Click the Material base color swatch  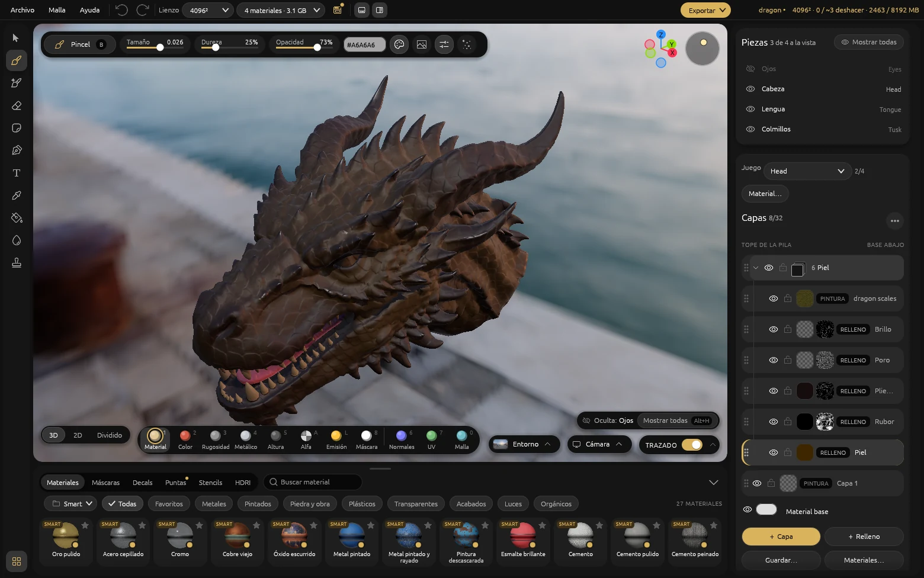[766, 510]
